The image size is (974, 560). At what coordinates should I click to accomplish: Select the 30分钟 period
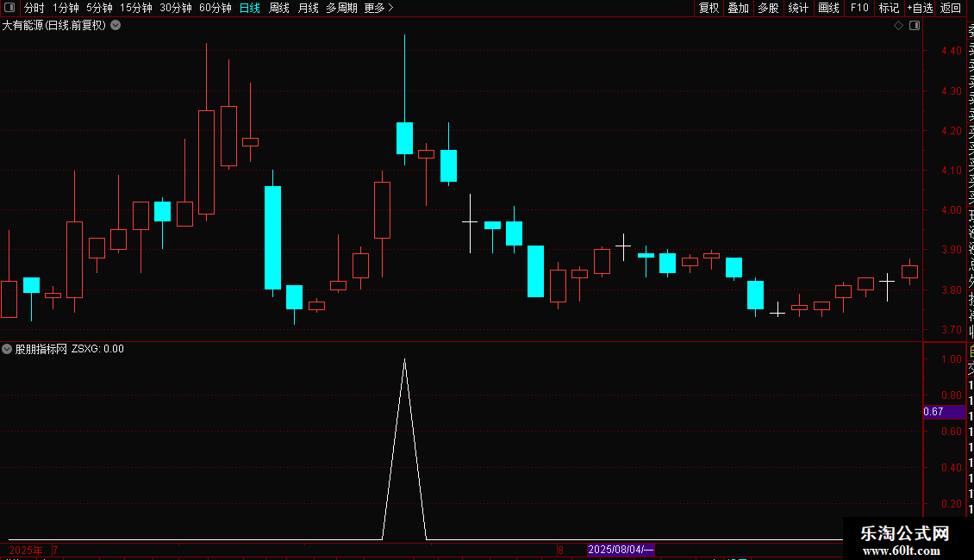pyautogui.click(x=175, y=8)
